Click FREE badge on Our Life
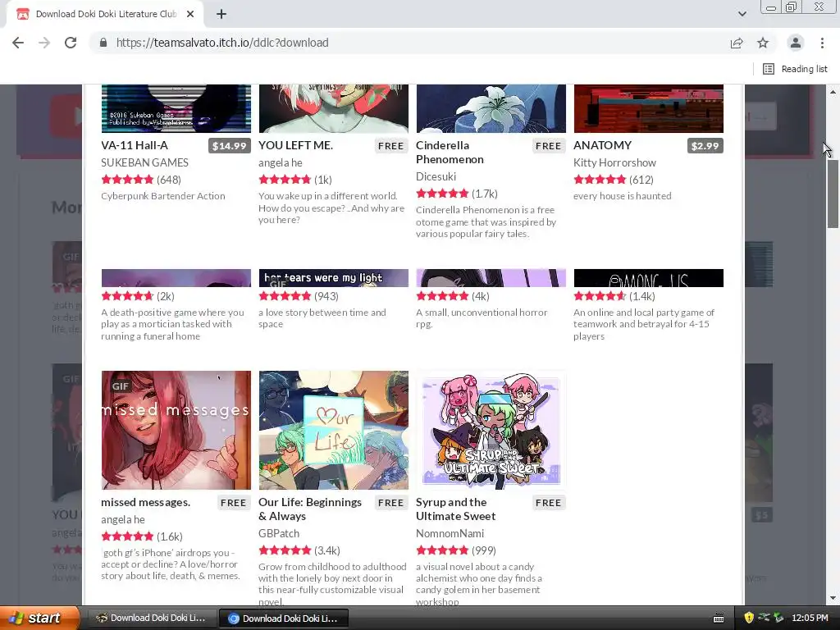840x630 pixels. [390, 503]
